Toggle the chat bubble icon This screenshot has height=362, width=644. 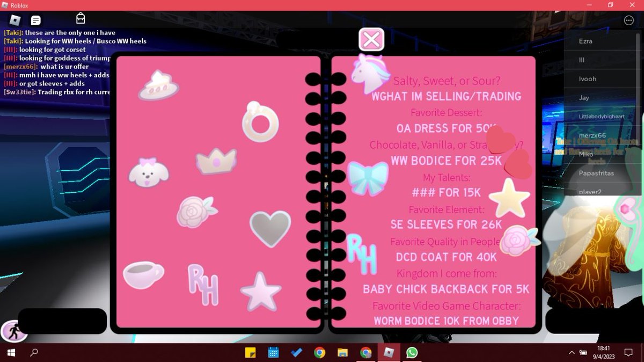tap(36, 20)
